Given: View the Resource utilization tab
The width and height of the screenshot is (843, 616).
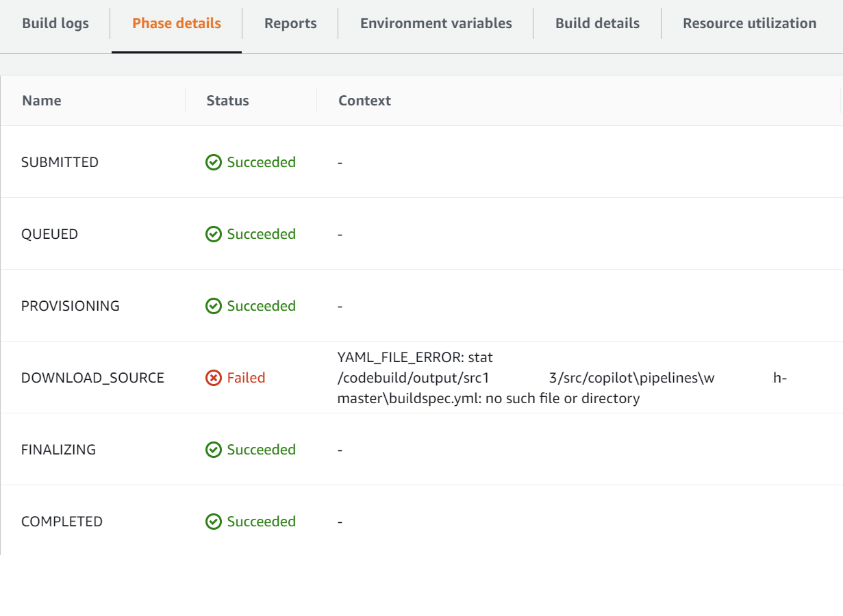Looking at the screenshot, I should pyautogui.click(x=749, y=23).
